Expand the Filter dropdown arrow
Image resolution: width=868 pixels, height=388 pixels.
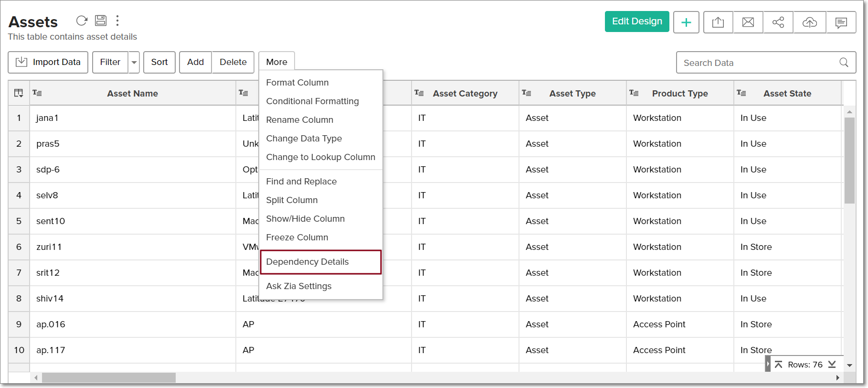tap(134, 63)
